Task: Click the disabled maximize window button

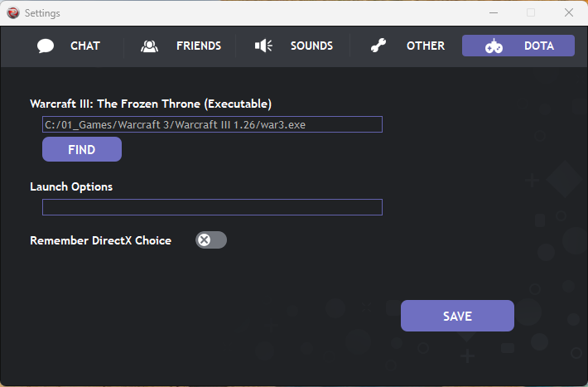Action: [531, 12]
